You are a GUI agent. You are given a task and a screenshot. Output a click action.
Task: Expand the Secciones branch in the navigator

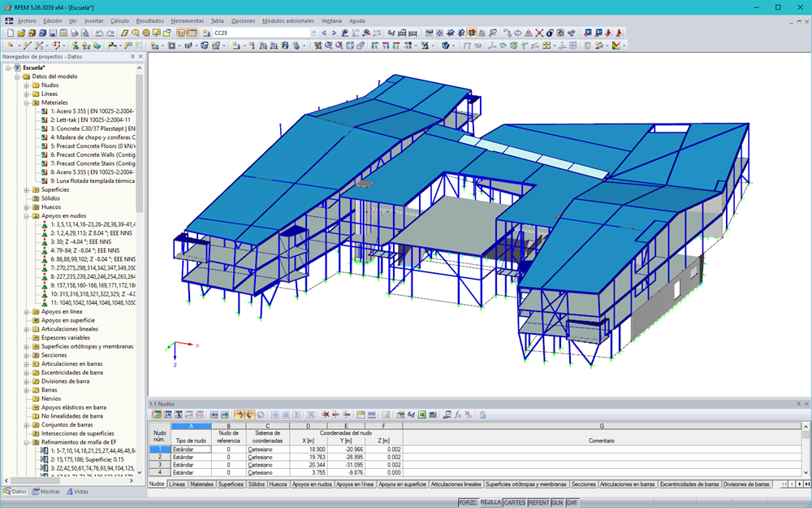(x=25, y=355)
